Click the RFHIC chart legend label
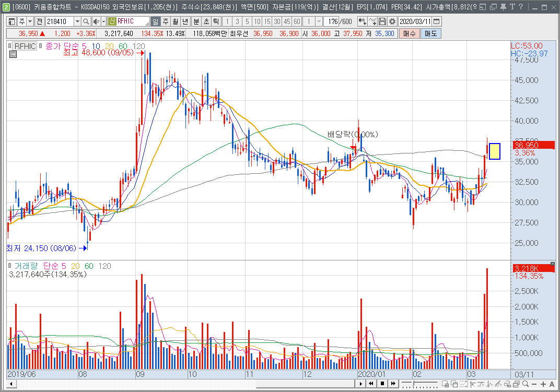Viewport: 560px width, 392px height. coord(25,46)
